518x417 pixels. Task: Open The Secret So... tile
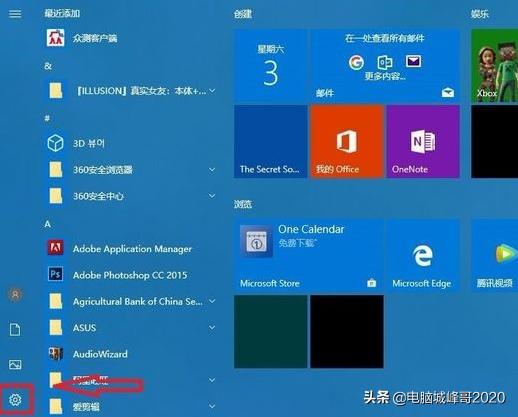270,141
